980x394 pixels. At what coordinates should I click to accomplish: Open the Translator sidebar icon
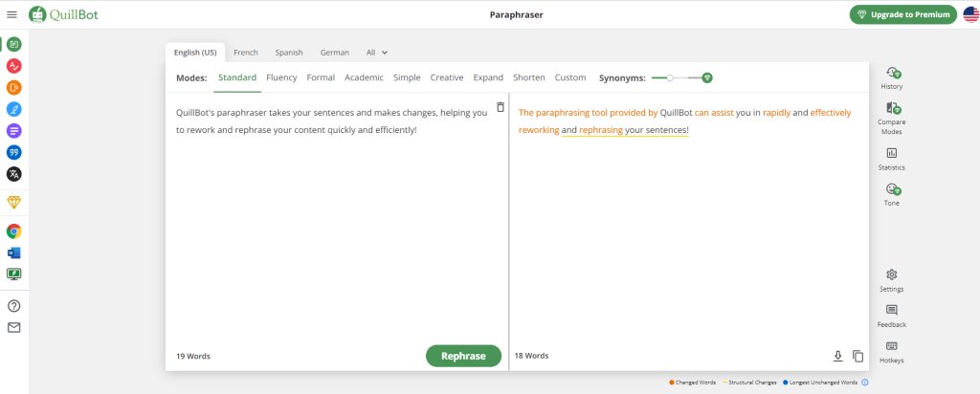pos(13,174)
